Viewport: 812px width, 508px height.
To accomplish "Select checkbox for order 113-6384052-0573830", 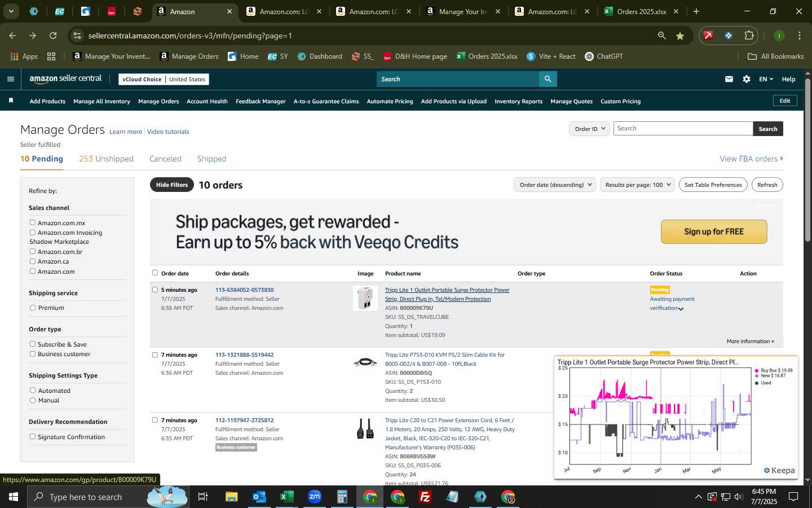I will click(155, 290).
